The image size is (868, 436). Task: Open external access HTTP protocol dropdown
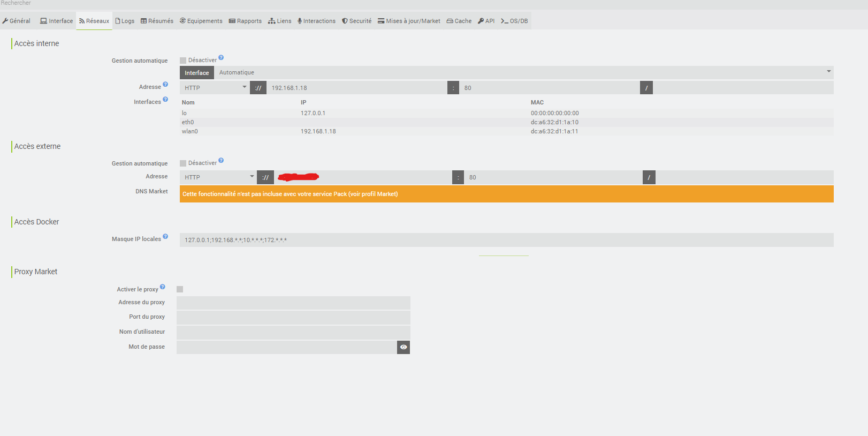pyautogui.click(x=218, y=177)
